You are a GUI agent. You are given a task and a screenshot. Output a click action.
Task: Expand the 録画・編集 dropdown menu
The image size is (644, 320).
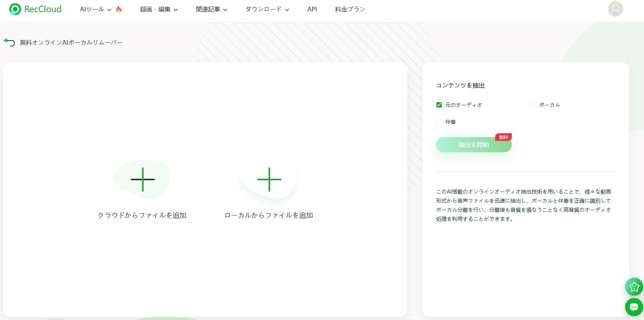pyautogui.click(x=159, y=9)
